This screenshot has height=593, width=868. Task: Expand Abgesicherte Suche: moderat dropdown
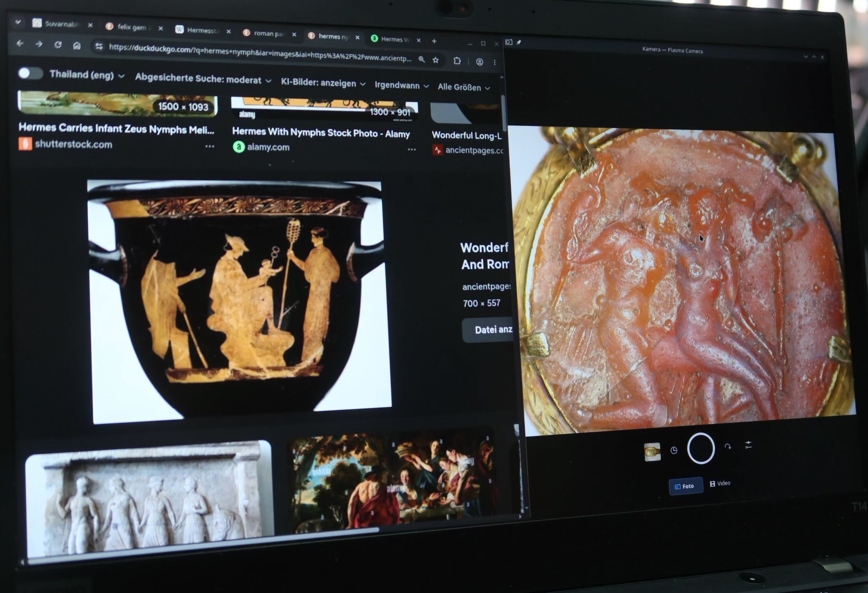point(203,79)
